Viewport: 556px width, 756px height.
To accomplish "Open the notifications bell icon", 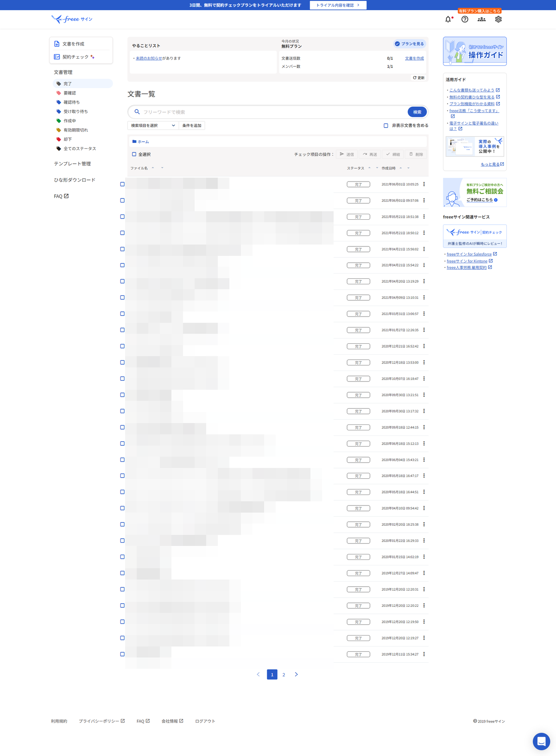I will [x=449, y=19].
